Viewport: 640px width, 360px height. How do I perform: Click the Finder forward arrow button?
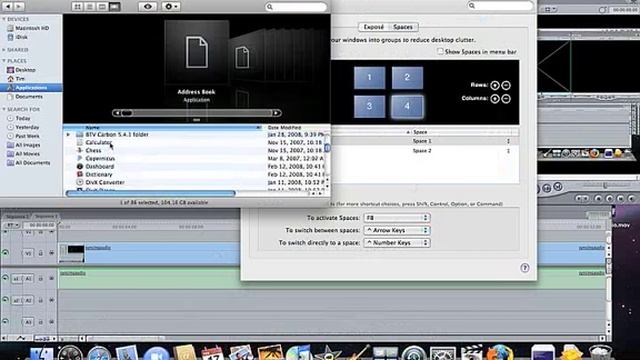pos(19,7)
